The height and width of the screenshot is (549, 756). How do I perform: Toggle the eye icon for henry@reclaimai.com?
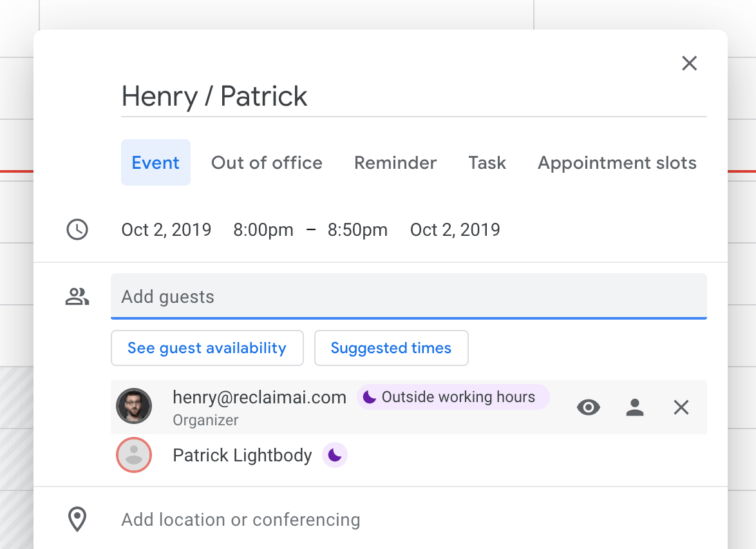pyautogui.click(x=589, y=407)
